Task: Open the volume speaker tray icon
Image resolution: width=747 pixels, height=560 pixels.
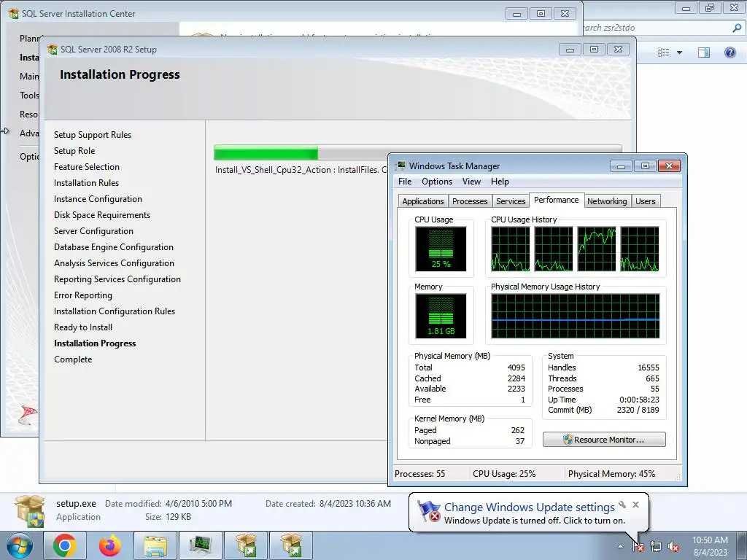Action: click(673, 547)
